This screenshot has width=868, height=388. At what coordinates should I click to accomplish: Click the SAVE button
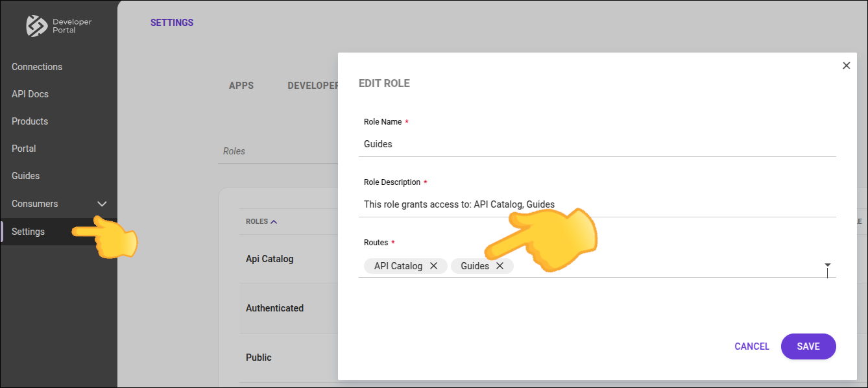[808, 346]
